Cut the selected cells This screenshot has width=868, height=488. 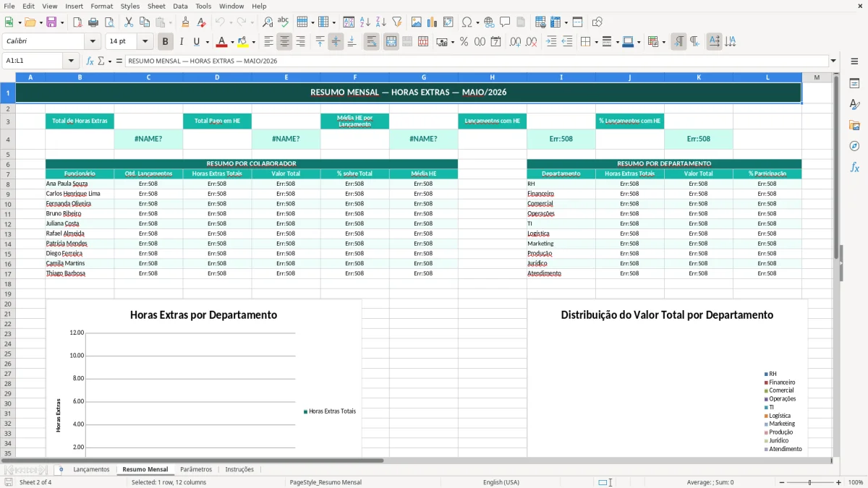[128, 22]
